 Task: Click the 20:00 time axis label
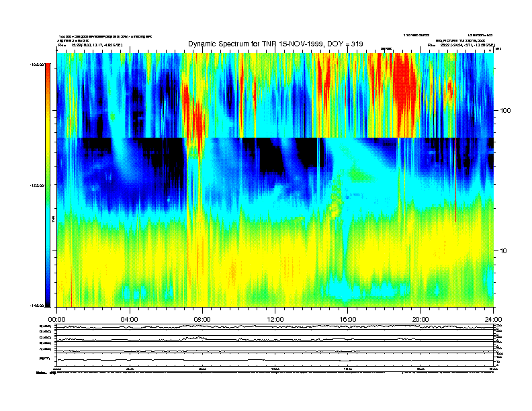coord(420,320)
